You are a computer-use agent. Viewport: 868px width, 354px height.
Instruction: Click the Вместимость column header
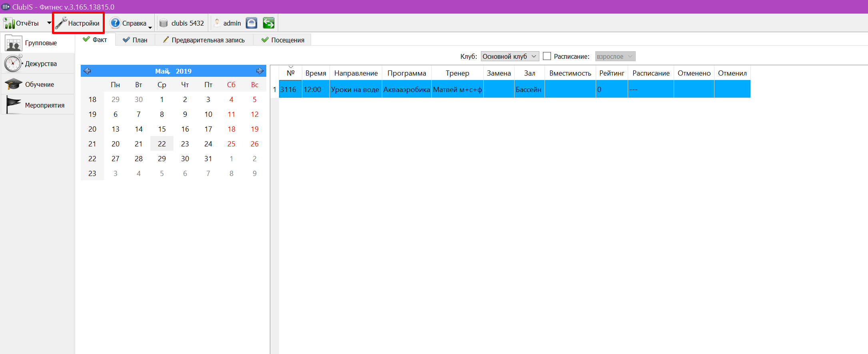tap(570, 73)
